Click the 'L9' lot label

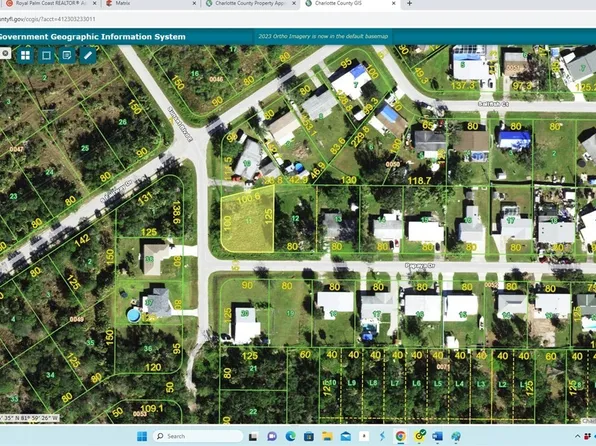pos(352,383)
